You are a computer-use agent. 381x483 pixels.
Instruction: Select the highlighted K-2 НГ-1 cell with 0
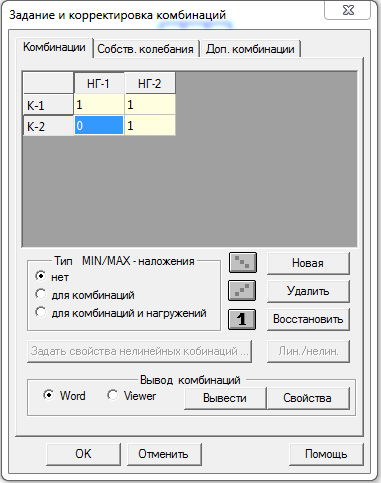99,125
